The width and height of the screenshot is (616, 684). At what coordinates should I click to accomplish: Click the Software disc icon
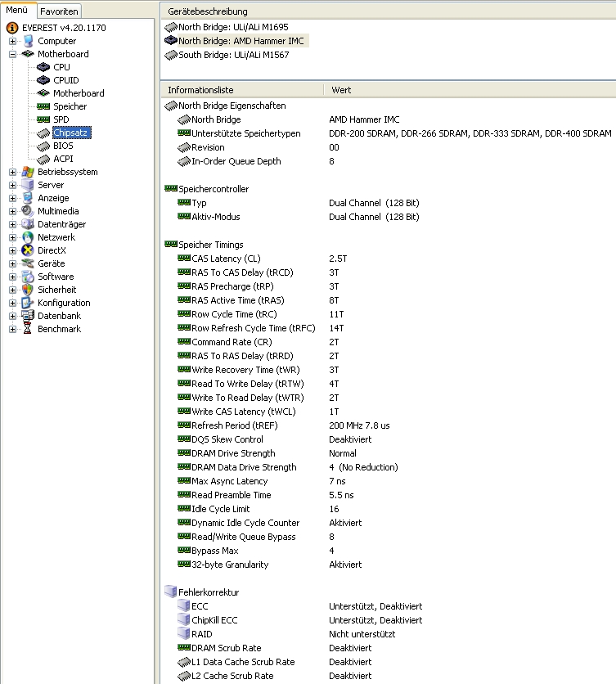point(28,277)
